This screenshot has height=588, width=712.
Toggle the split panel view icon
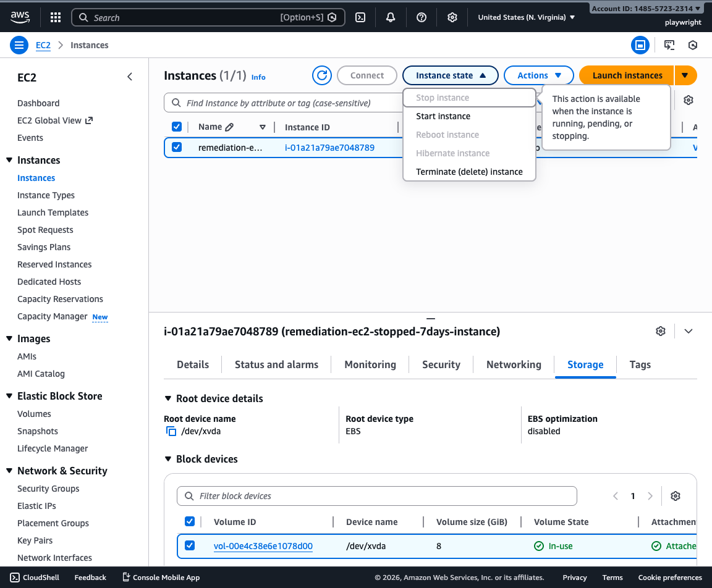click(x=640, y=44)
